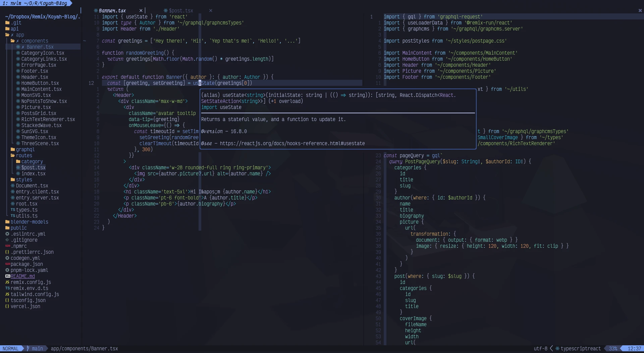Viewport: 644px width, 353px height.
Task: Open pnpm-lock.yaml file
Action: [x=29, y=270]
